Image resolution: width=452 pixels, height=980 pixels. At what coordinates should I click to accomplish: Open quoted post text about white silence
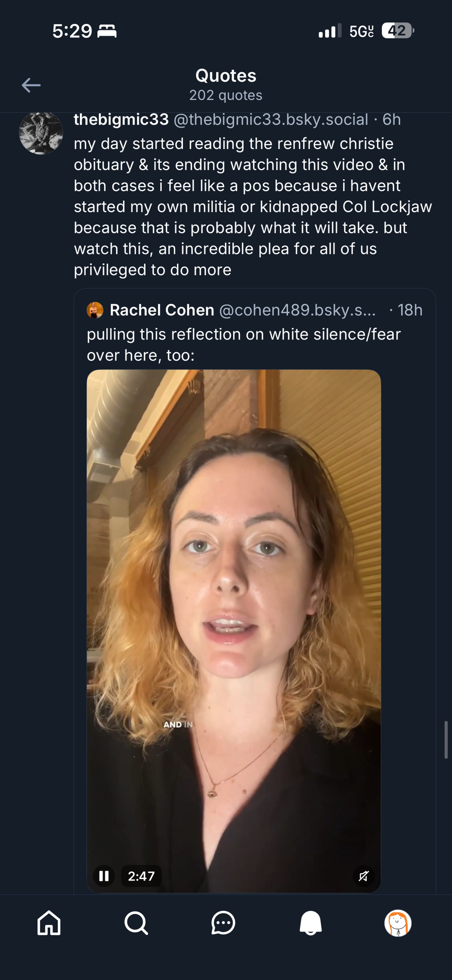tap(244, 344)
